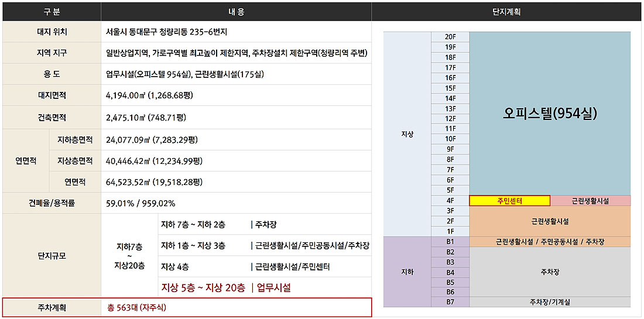Click the yellow 주민센터 block
Viewport: 644px width, 319px height.
tap(510, 201)
